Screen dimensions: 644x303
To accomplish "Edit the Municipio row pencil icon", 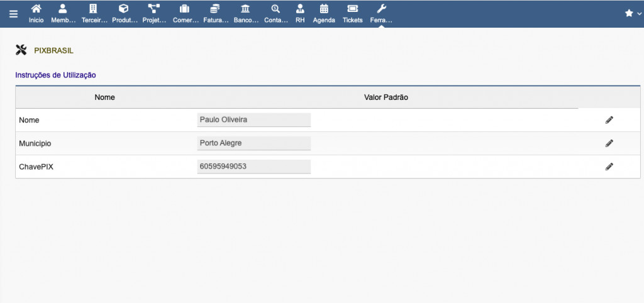I will (x=609, y=143).
